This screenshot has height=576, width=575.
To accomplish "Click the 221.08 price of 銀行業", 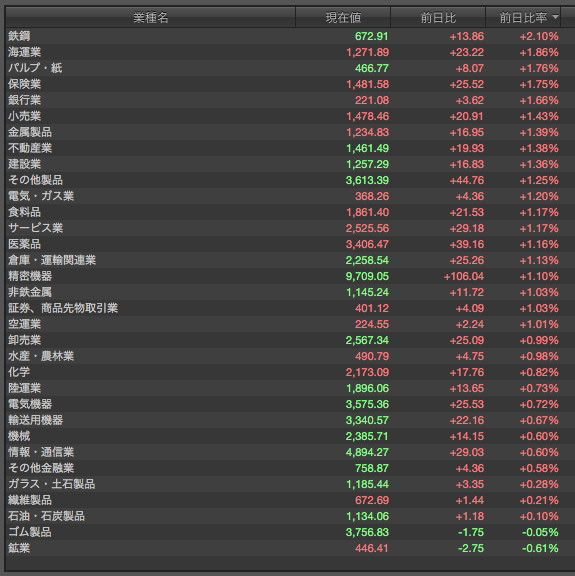I will coord(371,100).
